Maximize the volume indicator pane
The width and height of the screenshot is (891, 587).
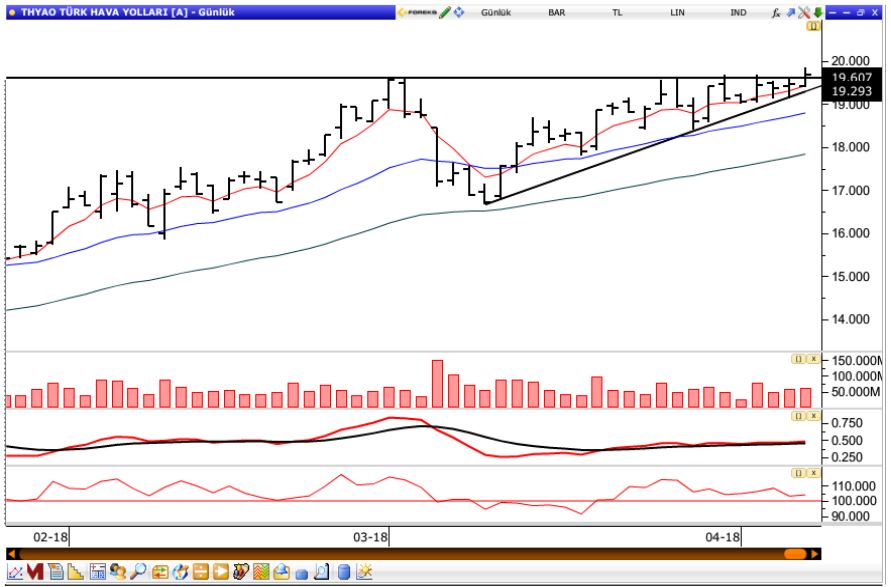(x=799, y=359)
